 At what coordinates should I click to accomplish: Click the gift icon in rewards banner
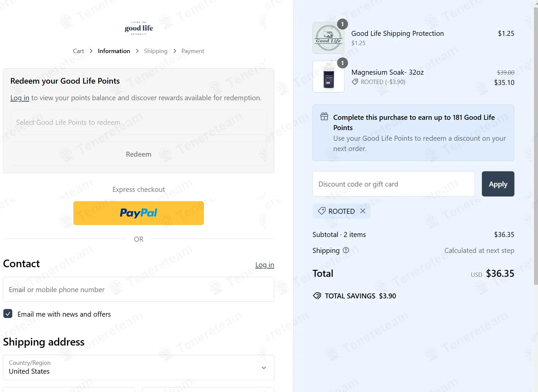coord(324,117)
